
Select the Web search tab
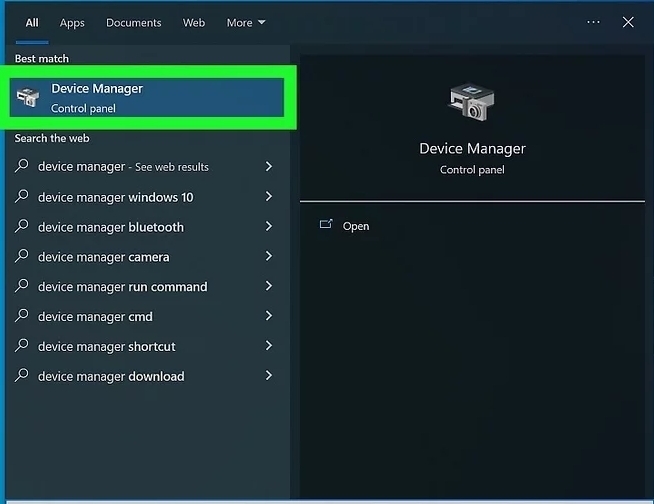click(194, 22)
